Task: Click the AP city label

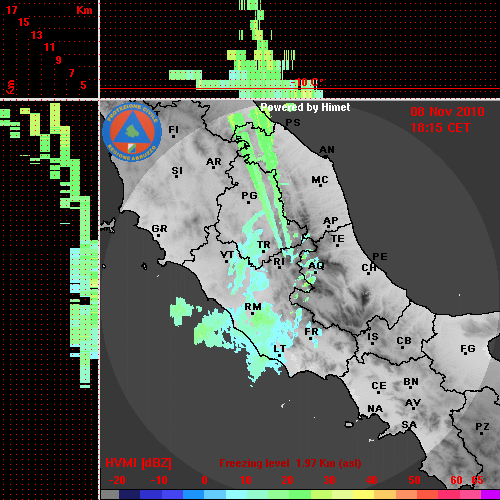Action: click(x=330, y=220)
